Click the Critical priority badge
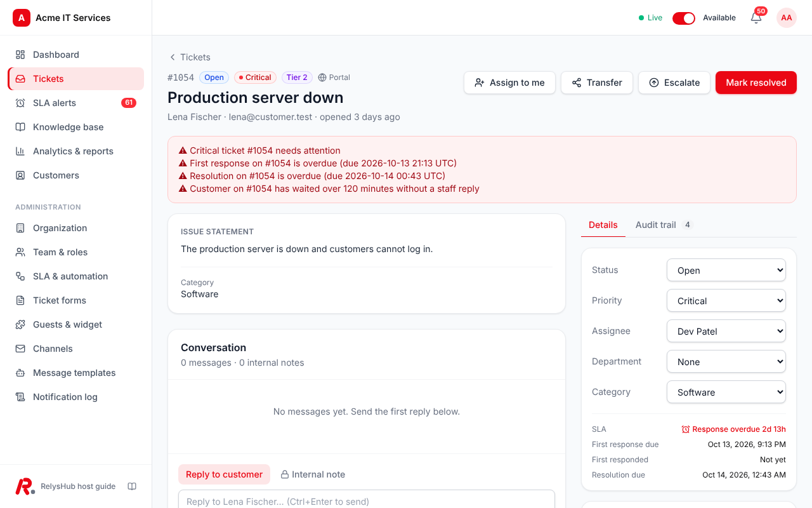The height and width of the screenshot is (508, 812). [x=255, y=77]
